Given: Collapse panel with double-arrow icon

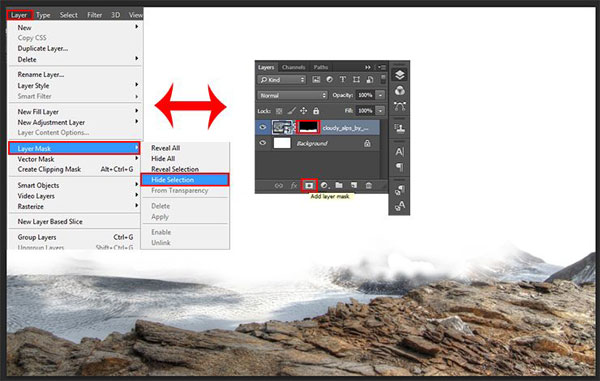Looking at the screenshot, I should pyautogui.click(x=368, y=67).
